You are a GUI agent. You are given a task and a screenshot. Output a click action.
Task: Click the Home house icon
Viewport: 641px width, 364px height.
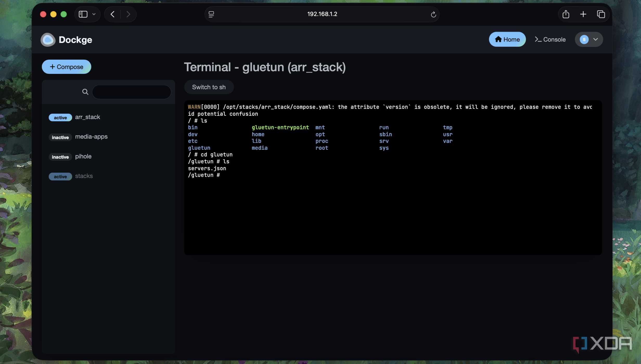pyautogui.click(x=498, y=39)
